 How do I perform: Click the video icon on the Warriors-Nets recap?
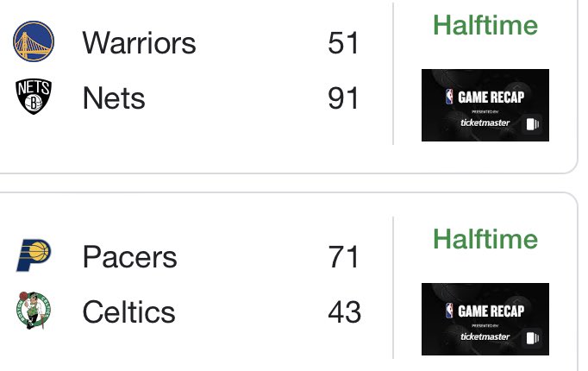pos(532,123)
